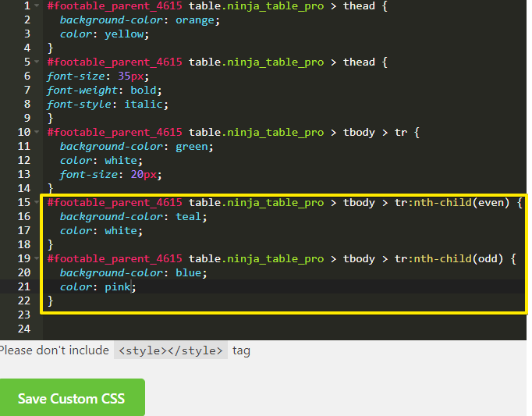
Task: Place cursor on 'background-color: orange;' line
Action: [x=140, y=20]
